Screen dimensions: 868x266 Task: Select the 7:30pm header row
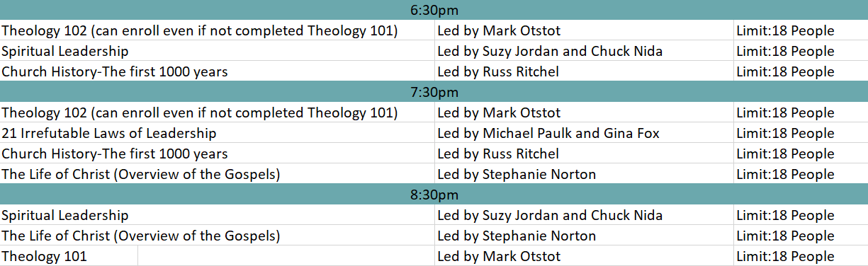[x=434, y=92]
